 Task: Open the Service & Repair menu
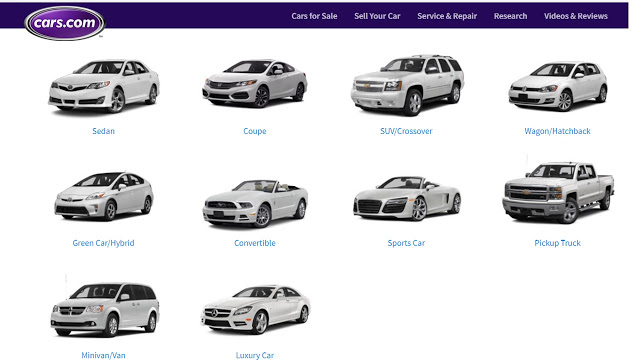(x=447, y=16)
